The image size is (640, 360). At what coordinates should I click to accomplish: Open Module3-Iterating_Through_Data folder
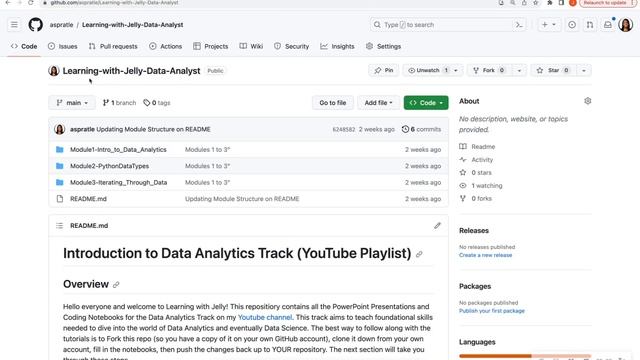(118, 182)
